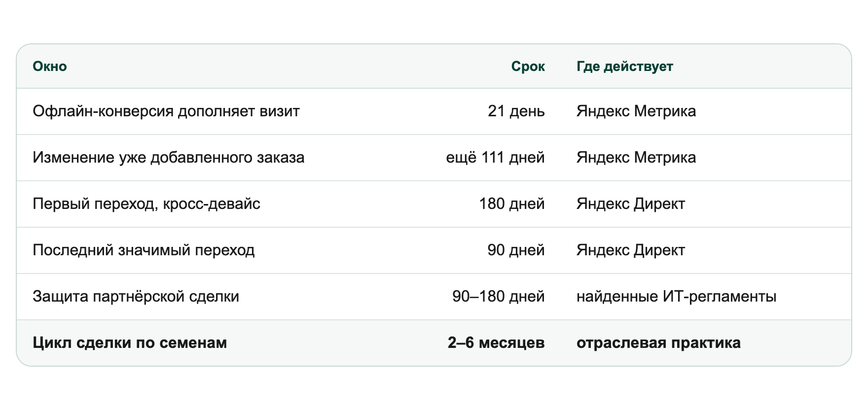Click the "90 дней" value
Screen dimensions: 868x410
(516, 250)
